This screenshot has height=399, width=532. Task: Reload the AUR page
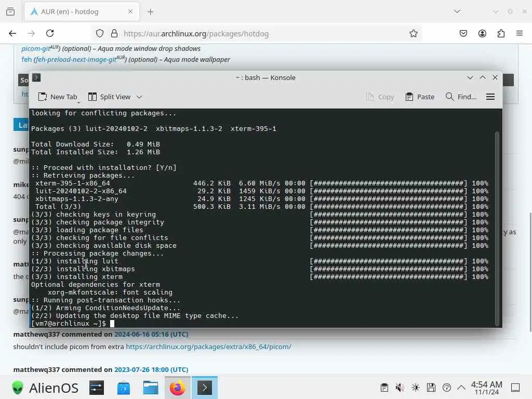[x=50, y=33]
